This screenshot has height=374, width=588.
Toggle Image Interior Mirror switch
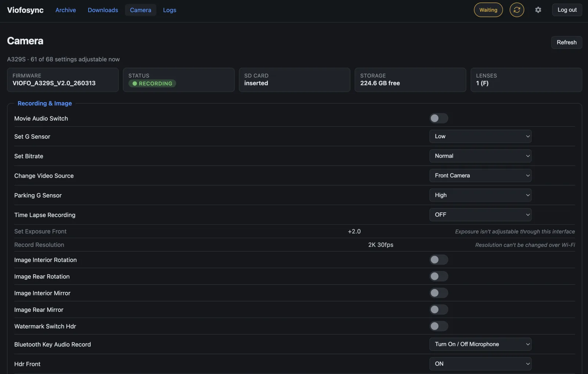pos(439,293)
